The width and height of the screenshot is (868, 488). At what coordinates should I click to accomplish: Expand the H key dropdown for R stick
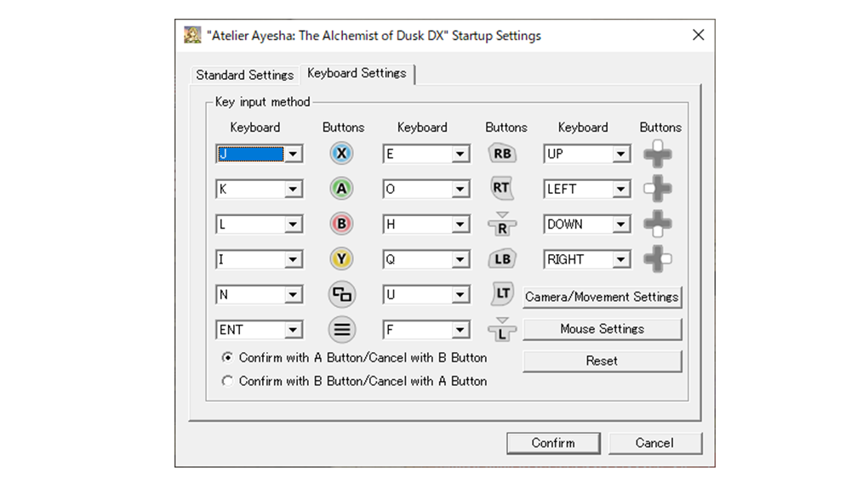(x=460, y=224)
